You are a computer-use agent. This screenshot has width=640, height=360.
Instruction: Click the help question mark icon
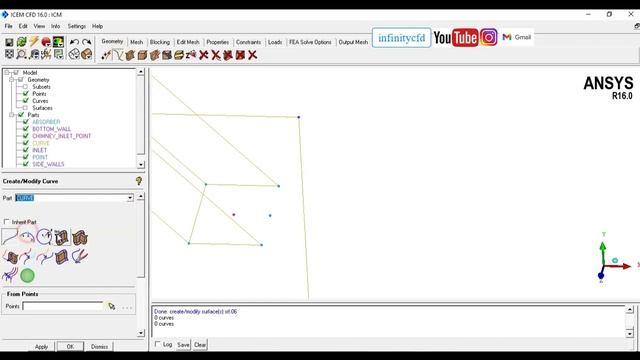[x=139, y=181]
